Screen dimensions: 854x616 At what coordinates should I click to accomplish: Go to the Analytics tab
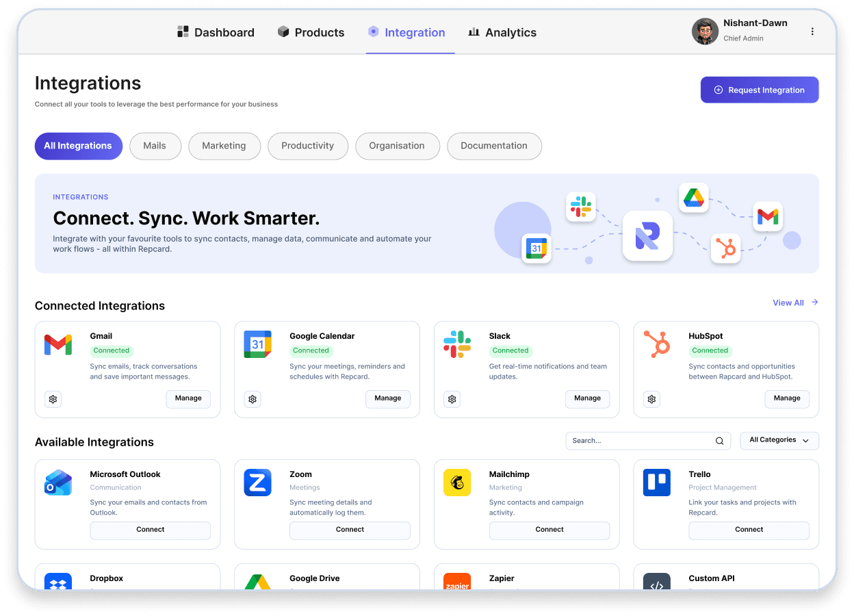[502, 32]
